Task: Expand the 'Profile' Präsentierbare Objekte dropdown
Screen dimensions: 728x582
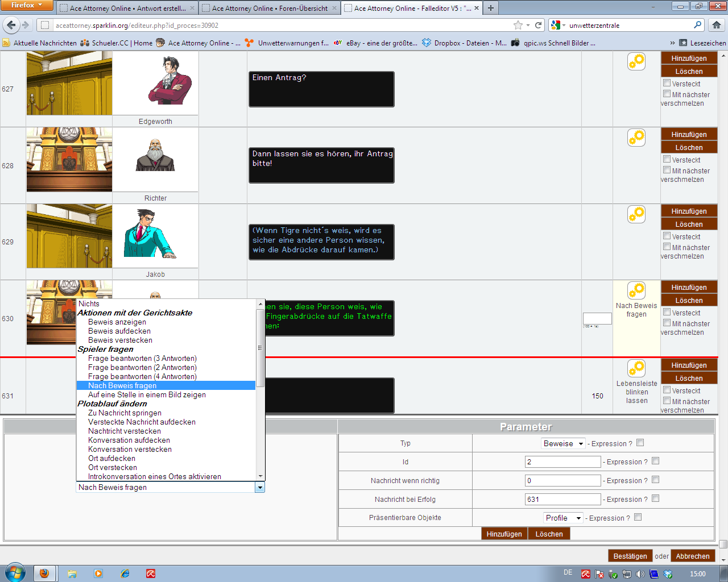Action: pos(563,518)
